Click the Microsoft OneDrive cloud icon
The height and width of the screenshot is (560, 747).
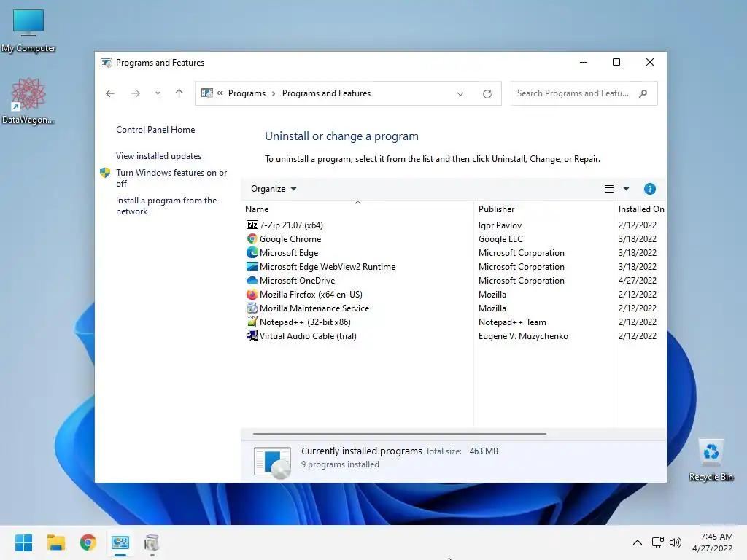point(252,280)
